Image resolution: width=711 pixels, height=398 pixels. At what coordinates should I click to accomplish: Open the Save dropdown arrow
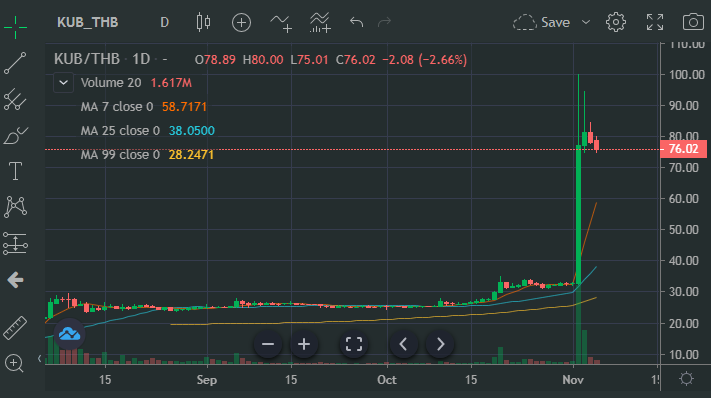point(586,22)
